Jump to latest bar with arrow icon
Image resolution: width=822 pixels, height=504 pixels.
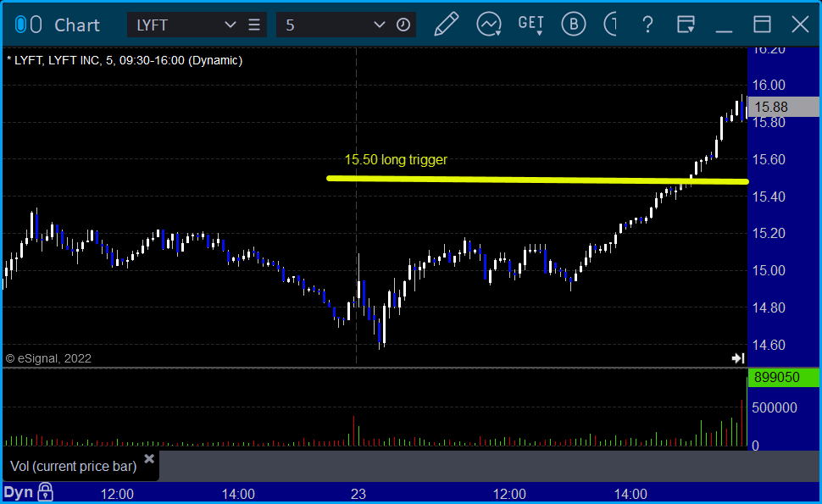pyautogui.click(x=738, y=358)
